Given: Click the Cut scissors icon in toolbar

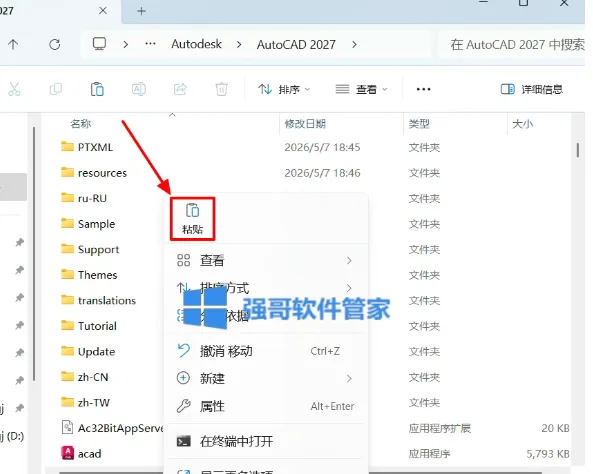Looking at the screenshot, I should tap(14, 90).
